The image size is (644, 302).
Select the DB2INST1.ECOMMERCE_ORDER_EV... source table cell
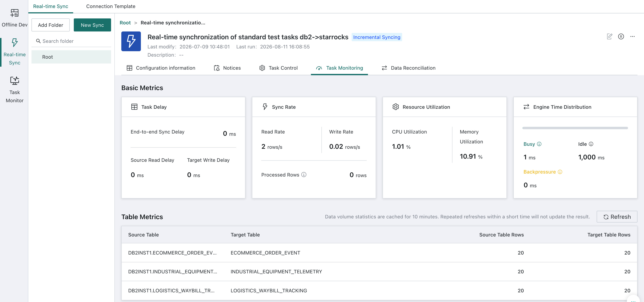tap(173, 253)
